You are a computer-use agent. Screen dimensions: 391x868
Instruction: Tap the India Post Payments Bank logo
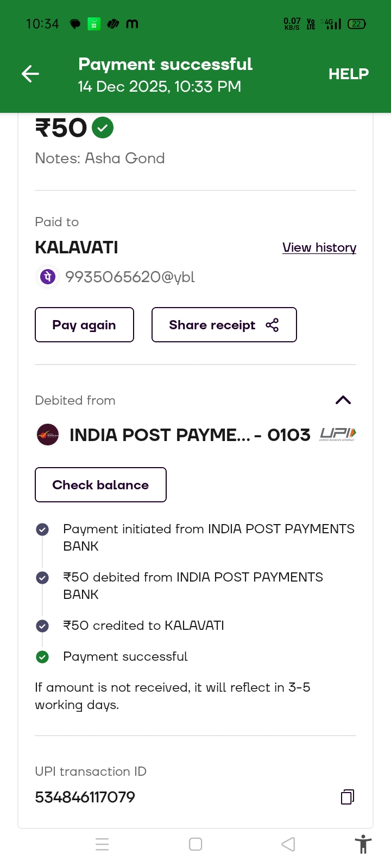[x=48, y=435]
